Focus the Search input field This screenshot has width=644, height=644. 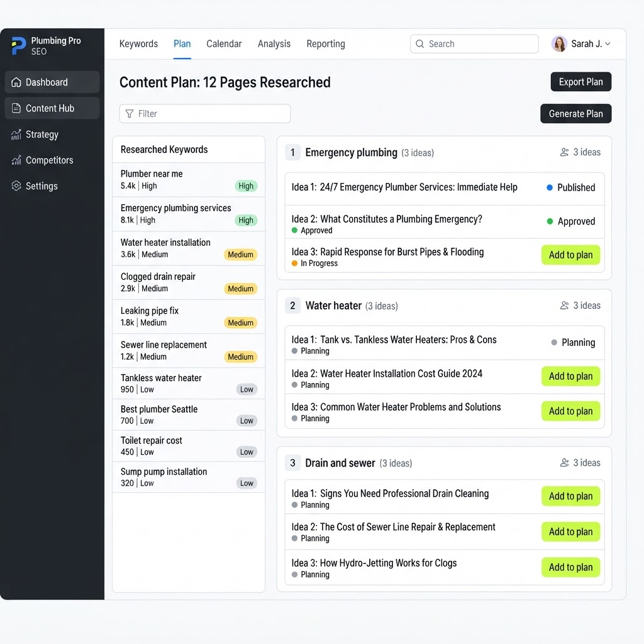tap(474, 44)
